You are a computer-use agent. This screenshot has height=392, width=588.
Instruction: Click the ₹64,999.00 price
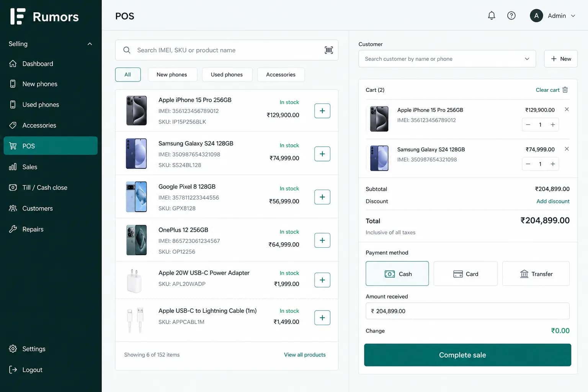(284, 245)
